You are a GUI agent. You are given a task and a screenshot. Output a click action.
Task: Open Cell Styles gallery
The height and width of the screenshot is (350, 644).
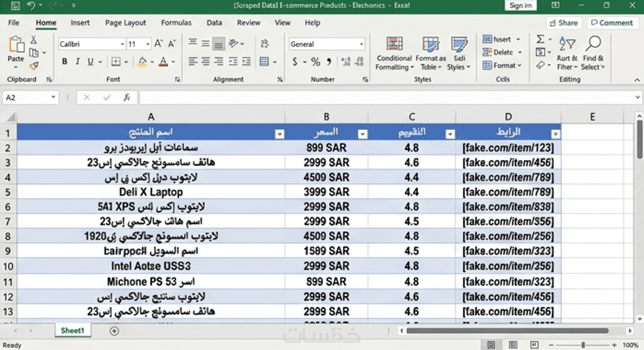coord(459,54)
